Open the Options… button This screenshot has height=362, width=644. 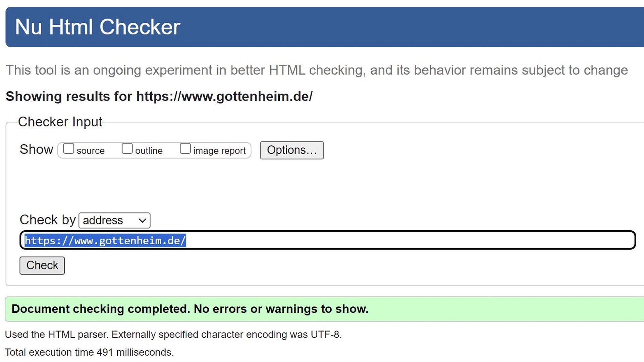point(291,150)
